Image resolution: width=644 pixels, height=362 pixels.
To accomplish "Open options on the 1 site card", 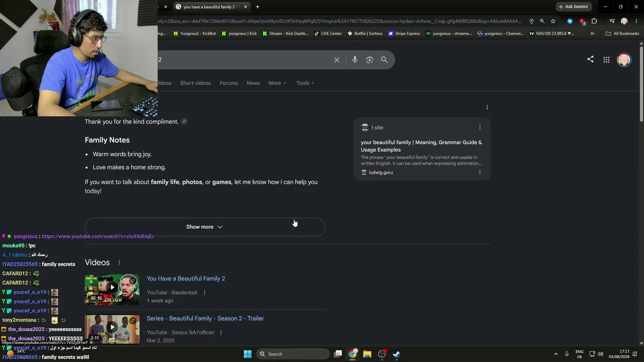I will [x=479, y=128].
